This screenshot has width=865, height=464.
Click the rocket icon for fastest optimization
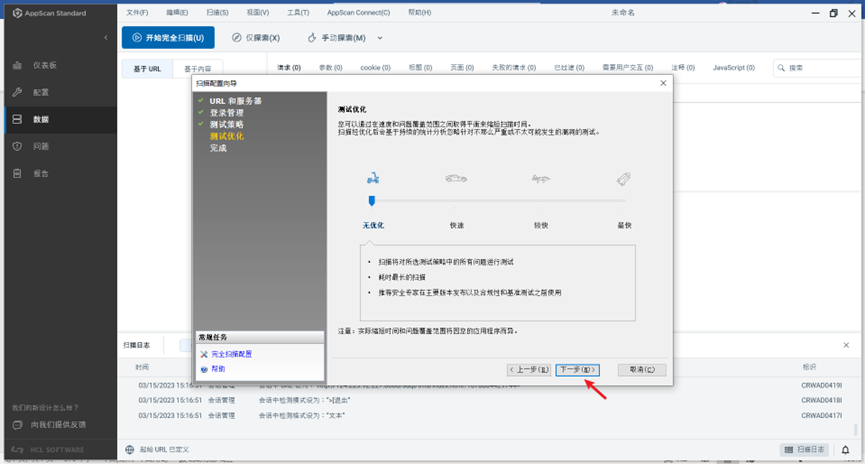click(x=623, y=179)
